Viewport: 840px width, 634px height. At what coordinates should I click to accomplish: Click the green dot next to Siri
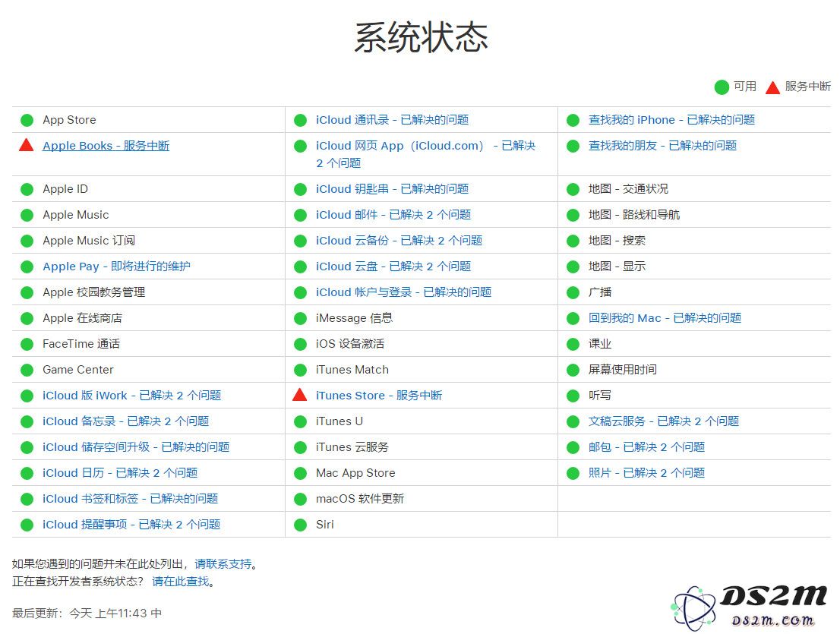pos(301,525)
